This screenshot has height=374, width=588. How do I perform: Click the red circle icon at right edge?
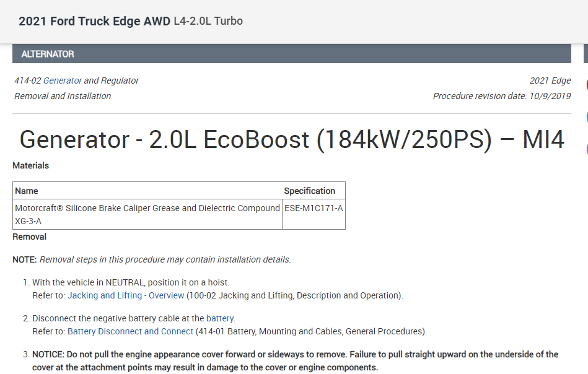[586, 84]
